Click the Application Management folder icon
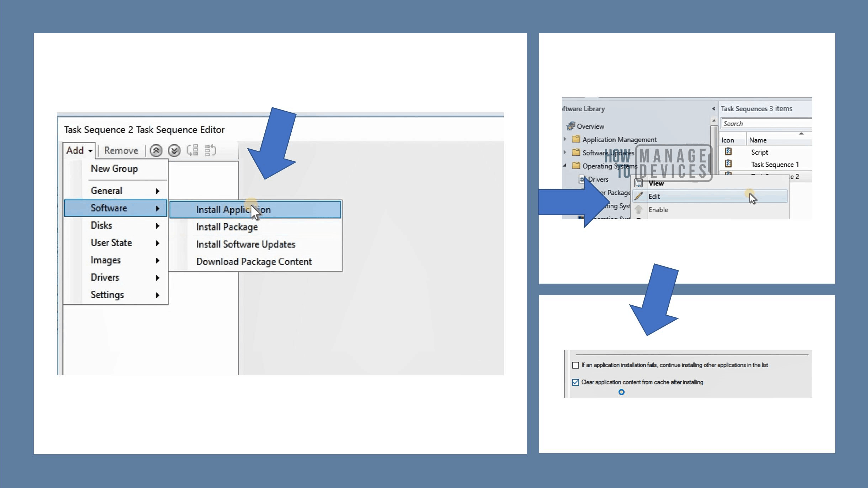Image resolution: width=868 pixels, height=488 pixels. [x=576, y=139]
